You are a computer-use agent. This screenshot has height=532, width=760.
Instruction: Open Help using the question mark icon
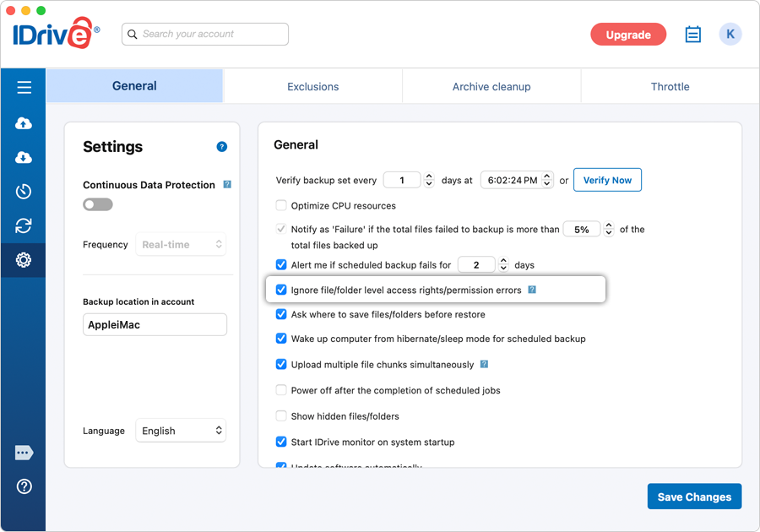pos(23,486)
